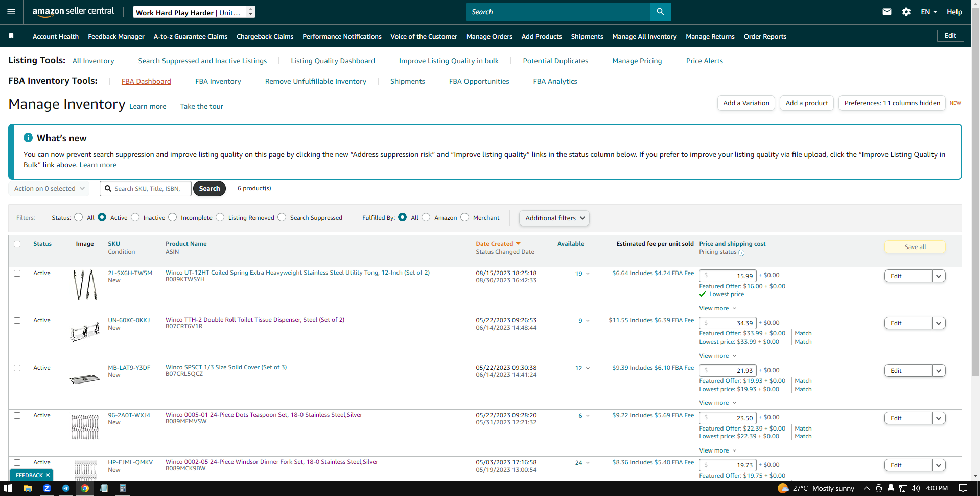This screenshot has width=980, height=496.
Task: Click the Pricing status info icon
Action: click(x=741, y=253)
